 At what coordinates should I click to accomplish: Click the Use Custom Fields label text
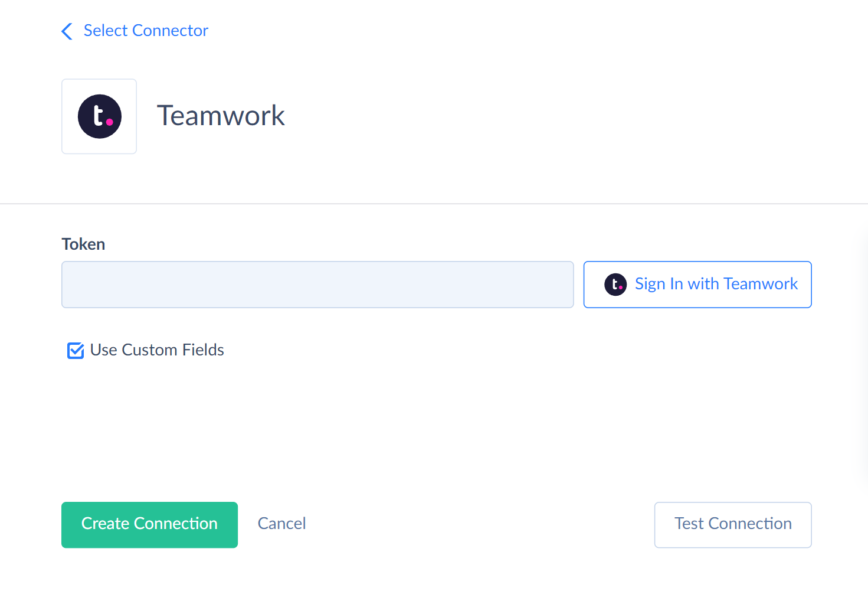pos(157,350)
